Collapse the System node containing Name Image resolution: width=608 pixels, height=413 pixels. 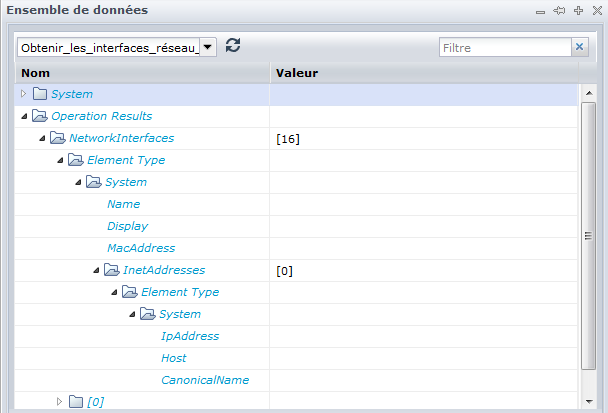point(78,182)
